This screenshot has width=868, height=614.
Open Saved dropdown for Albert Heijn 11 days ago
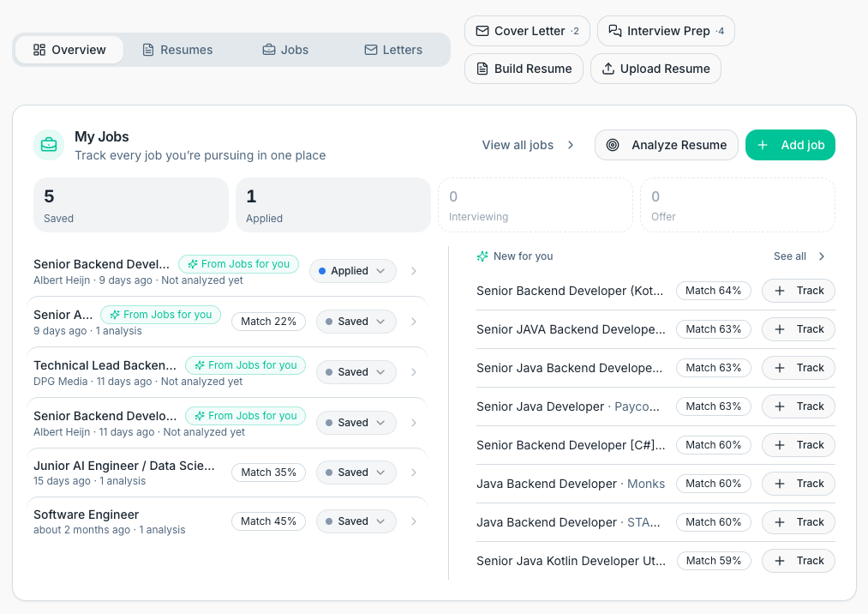point(356,422)
